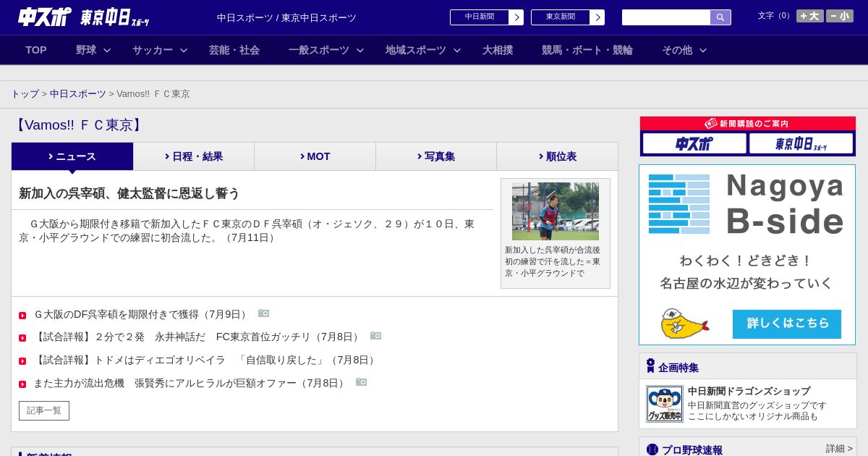
Task: Expand the その他 dropdown chevron
Action: [x=703, y=50]
